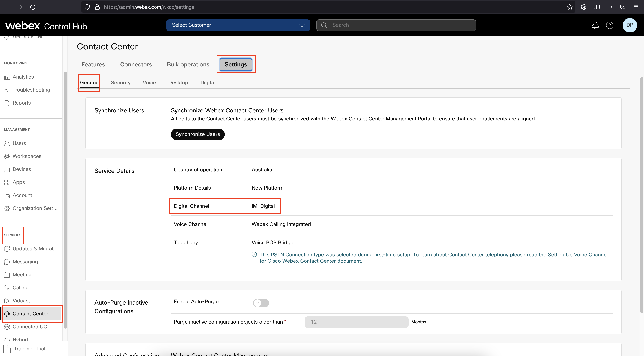Click the left sidebar scrollbar
The image size is (644, 356).
pos(65,200)
